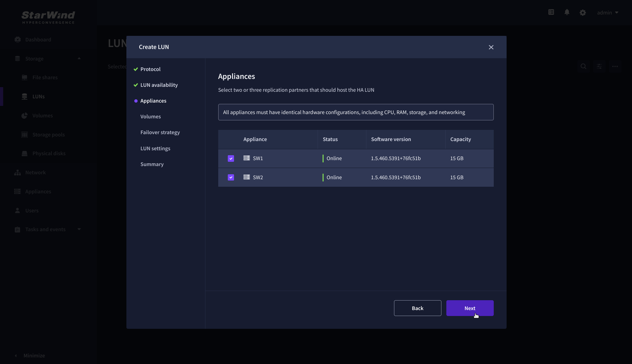Viewport: 632px width, 364px height.
Task: Collapse sidebar with Minimize arrow
Action: [16, 355]
